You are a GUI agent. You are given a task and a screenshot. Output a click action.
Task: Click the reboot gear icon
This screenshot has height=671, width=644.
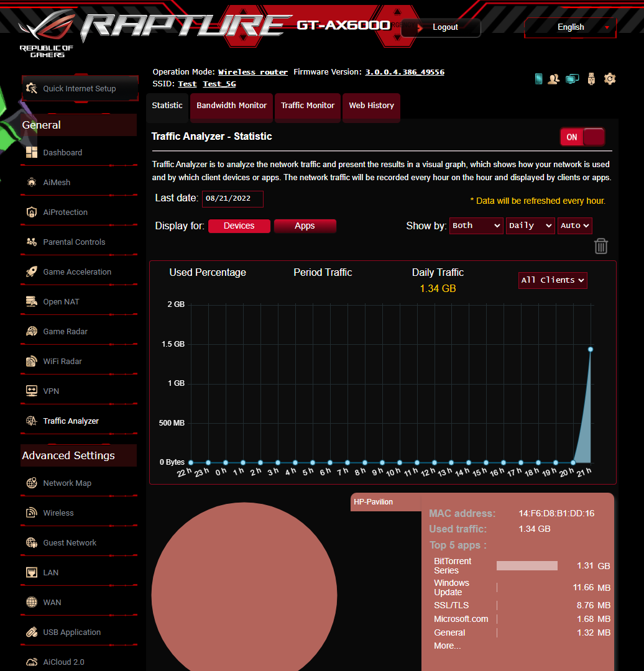(610, 79)
